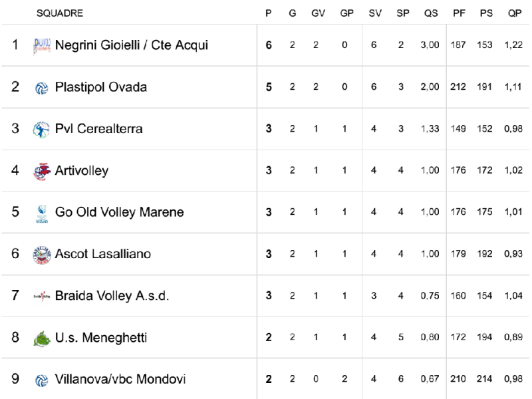Open the Negrini Gioielli / Cte Acqui team
This screenshot has height=399, width=532.
pos(131,45)
